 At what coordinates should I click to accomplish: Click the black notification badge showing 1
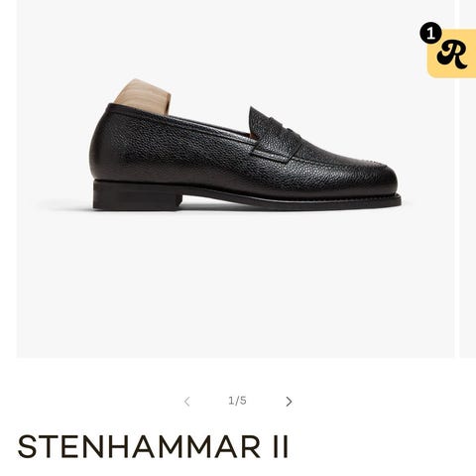(430, 34)
